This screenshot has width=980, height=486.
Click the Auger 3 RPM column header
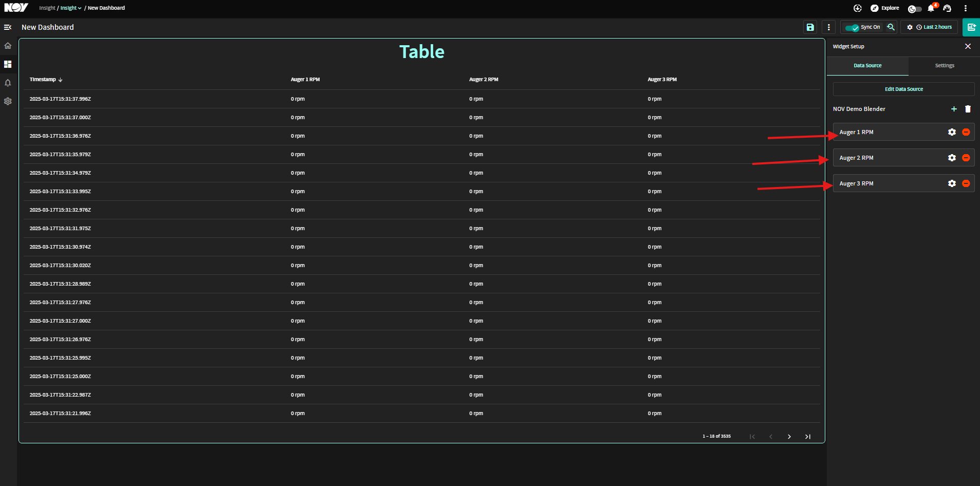tap(662, 80)
